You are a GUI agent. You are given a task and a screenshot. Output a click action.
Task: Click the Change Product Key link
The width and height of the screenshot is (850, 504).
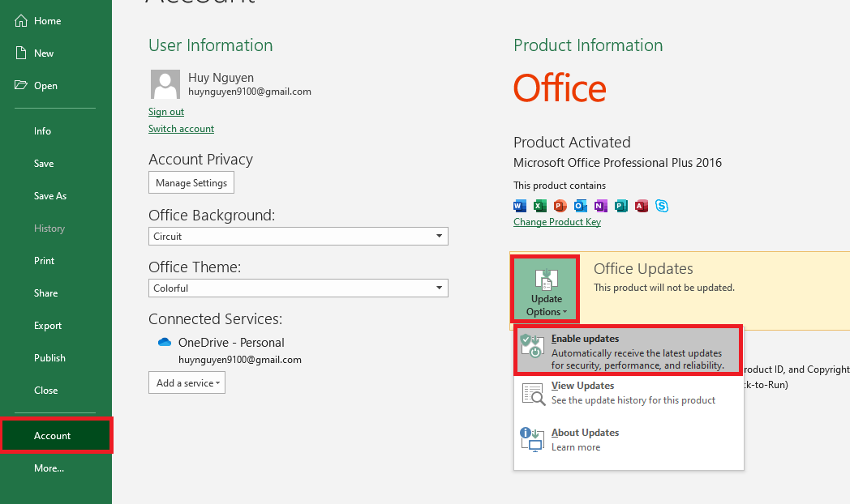pyautogui.click(x=557, y=222)
